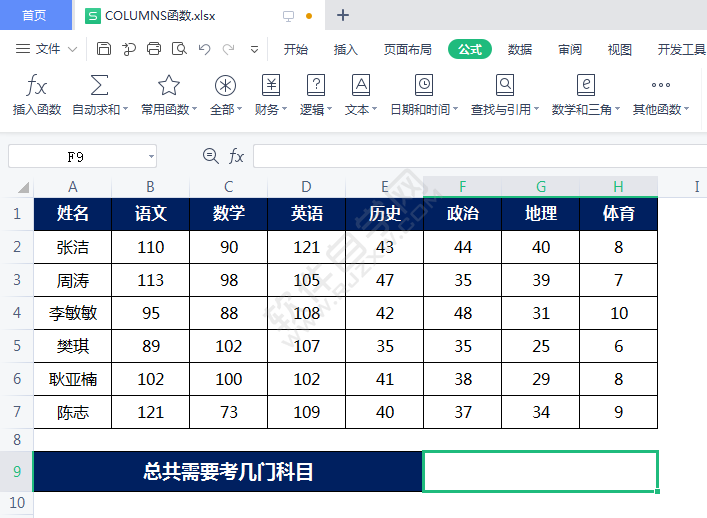The width and height of the screenshot is (707, 518).
Task: Switch to the 插入 ribbon tab
Action: pos(345,49)
